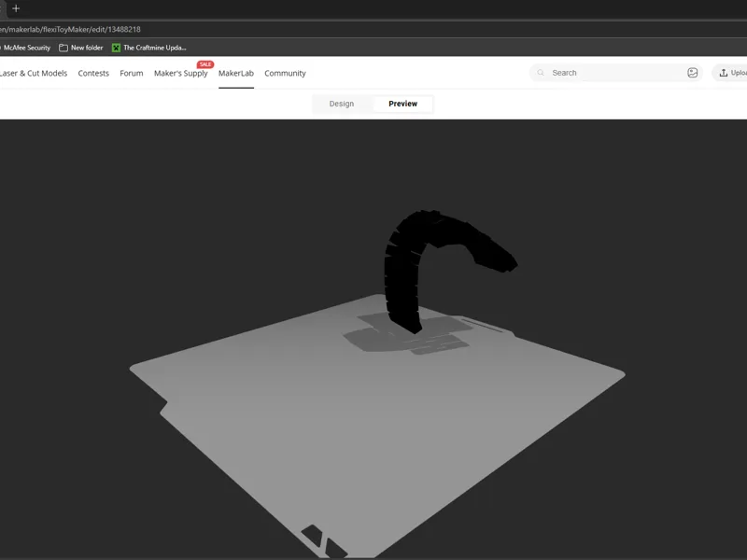
Task: Open Maker's Supply store
Action: click(181, 74)
